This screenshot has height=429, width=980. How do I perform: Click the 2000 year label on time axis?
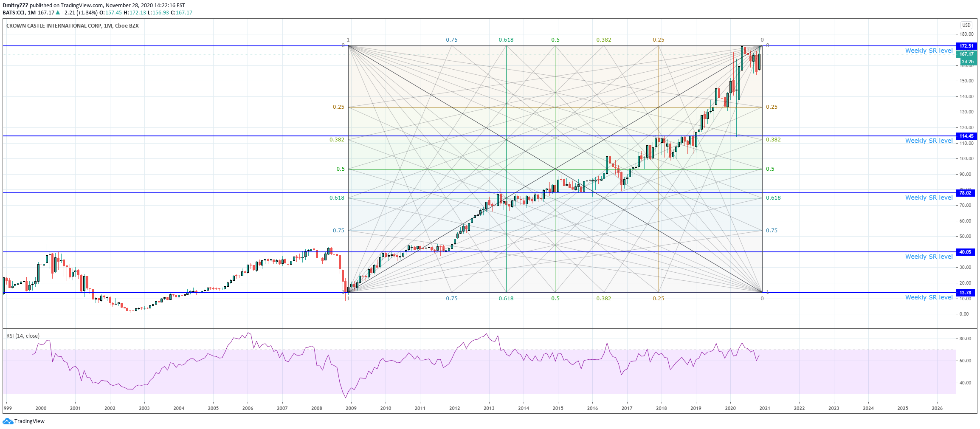[41, 408]
